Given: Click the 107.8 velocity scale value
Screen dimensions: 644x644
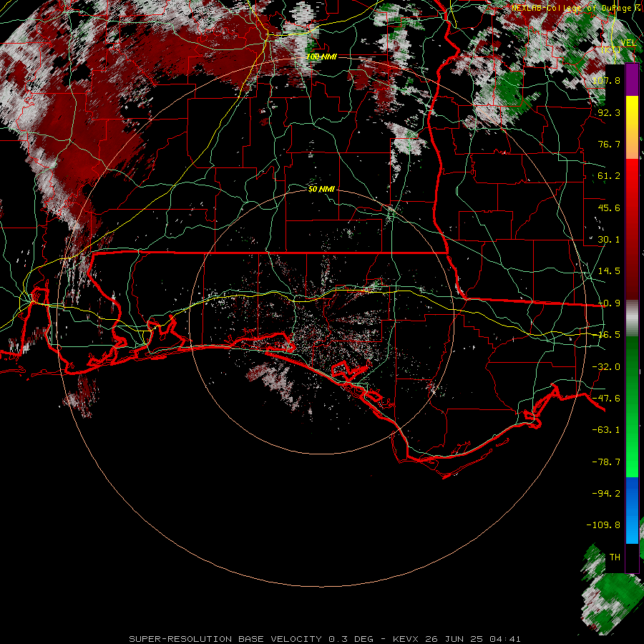Looking at the screenshot, I should pos(606,80).
